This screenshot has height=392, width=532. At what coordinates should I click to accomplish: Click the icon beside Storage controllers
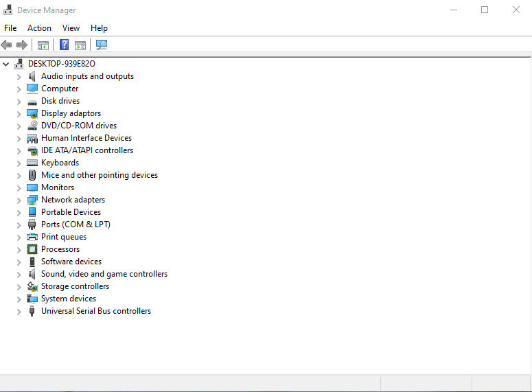pos(32,286)
